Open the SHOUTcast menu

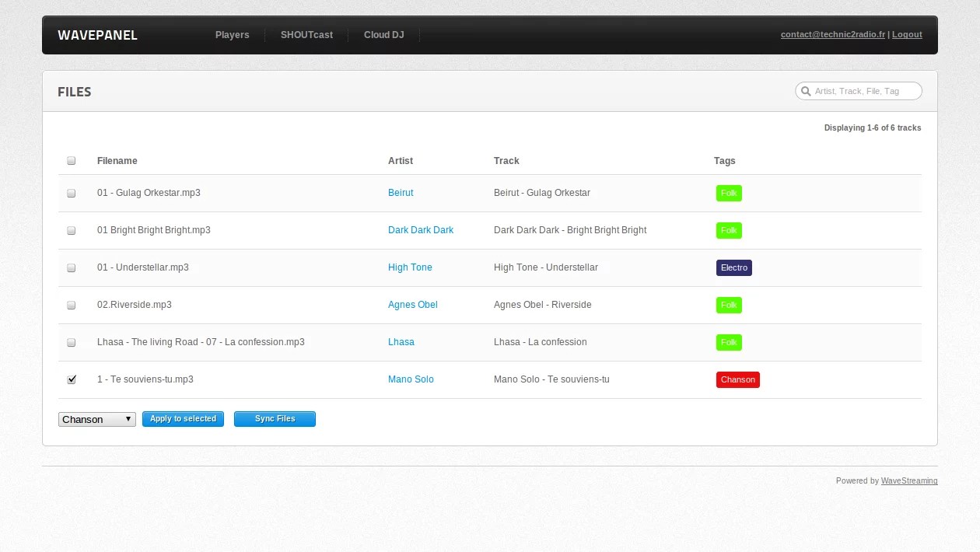[306, 35]
